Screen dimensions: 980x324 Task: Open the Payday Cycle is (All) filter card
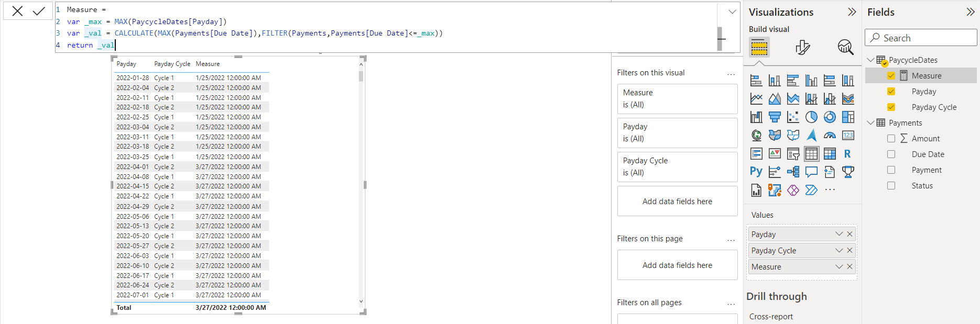[x=677, y=166]
